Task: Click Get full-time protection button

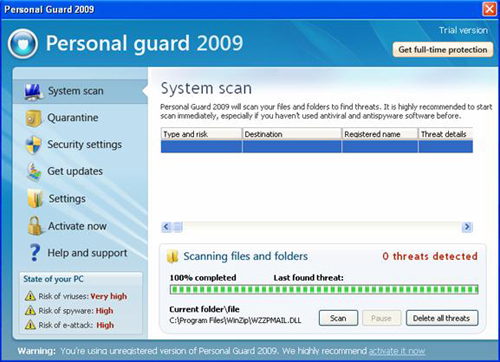Action: [443, 50]
